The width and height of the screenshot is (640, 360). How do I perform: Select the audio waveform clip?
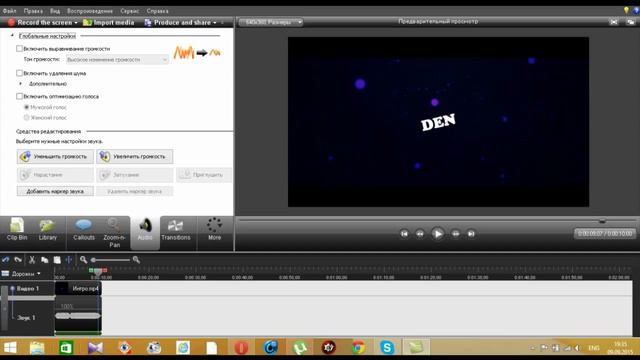click(78, 316)
